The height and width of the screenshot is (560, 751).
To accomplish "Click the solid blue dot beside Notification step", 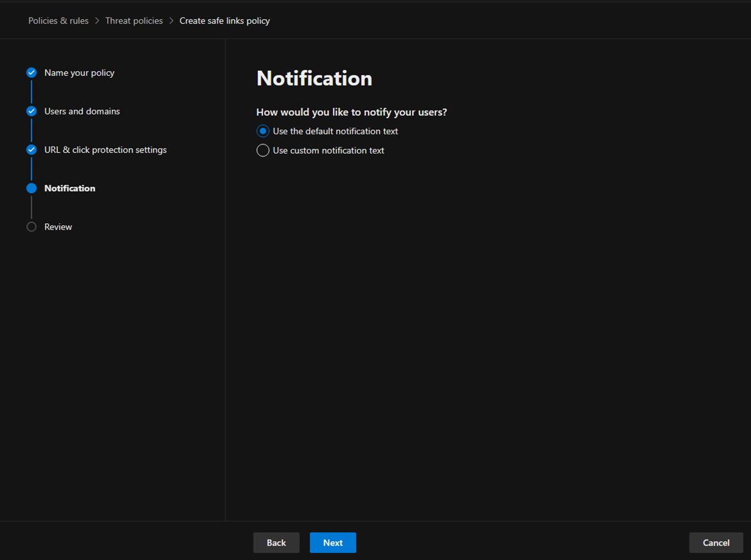I will click(32, 188).
